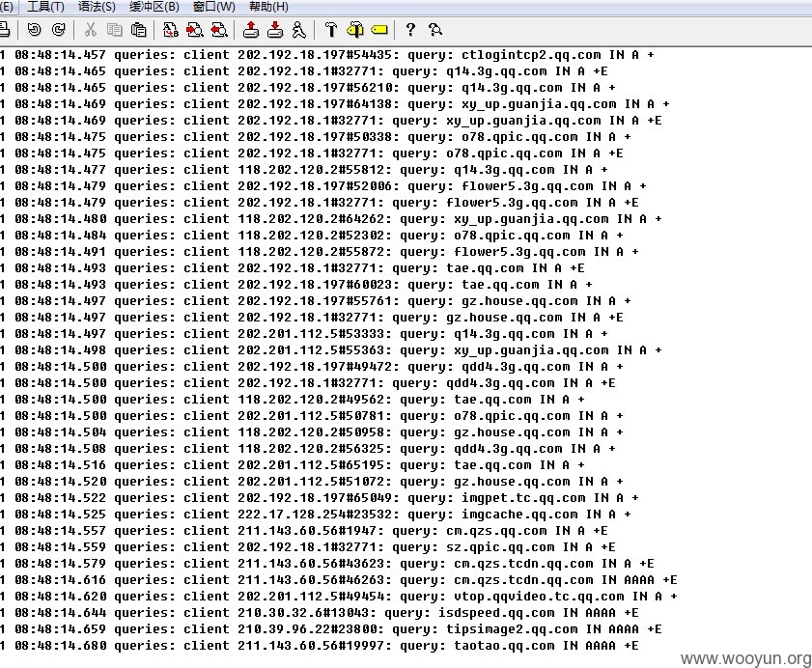Click the sz.qpic.qq.com query text
The width and height of the screenshot is (812, 668).
(500, 547)
